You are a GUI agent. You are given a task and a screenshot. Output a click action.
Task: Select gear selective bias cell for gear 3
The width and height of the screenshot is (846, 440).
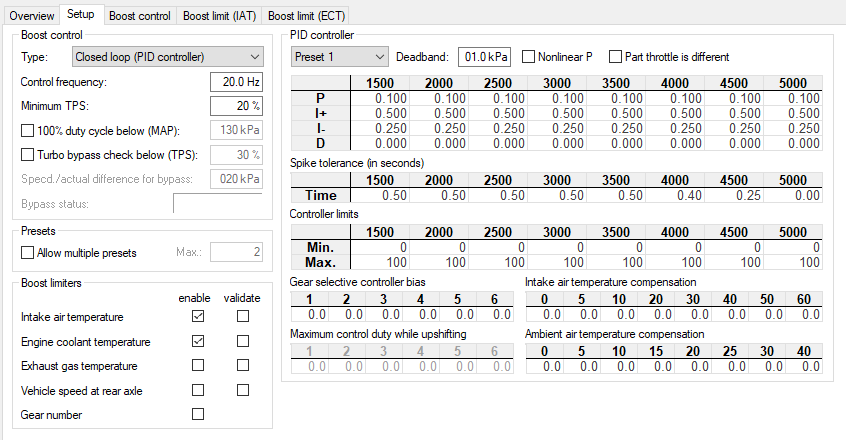(384, 314)
